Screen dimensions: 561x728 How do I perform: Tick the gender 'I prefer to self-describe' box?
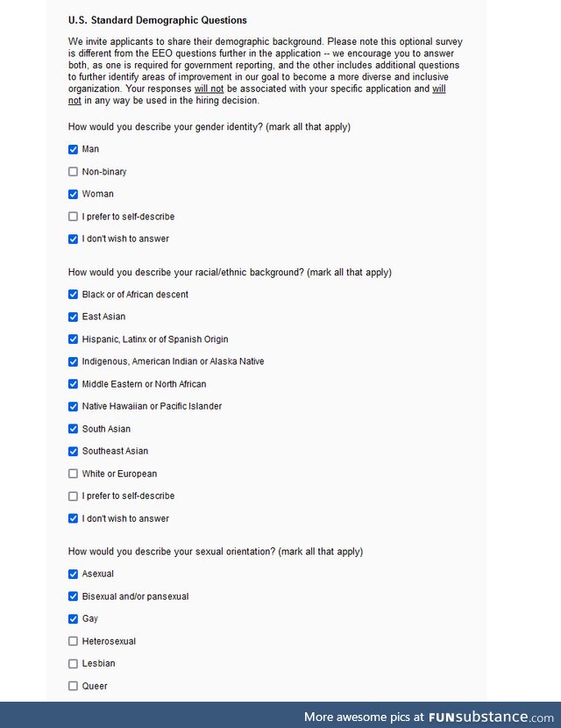(x=73, y=217)
